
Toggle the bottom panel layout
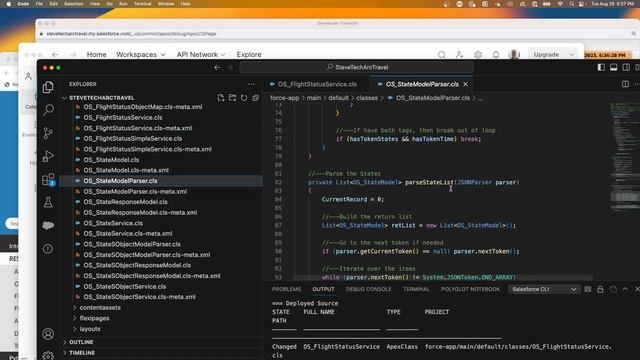tap(613, 67)
